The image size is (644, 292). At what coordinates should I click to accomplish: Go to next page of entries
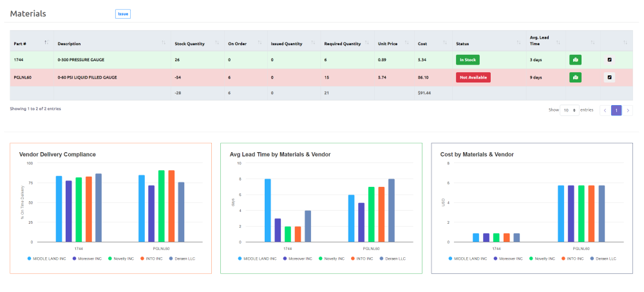pyautogui.click(x=627, y=110)
